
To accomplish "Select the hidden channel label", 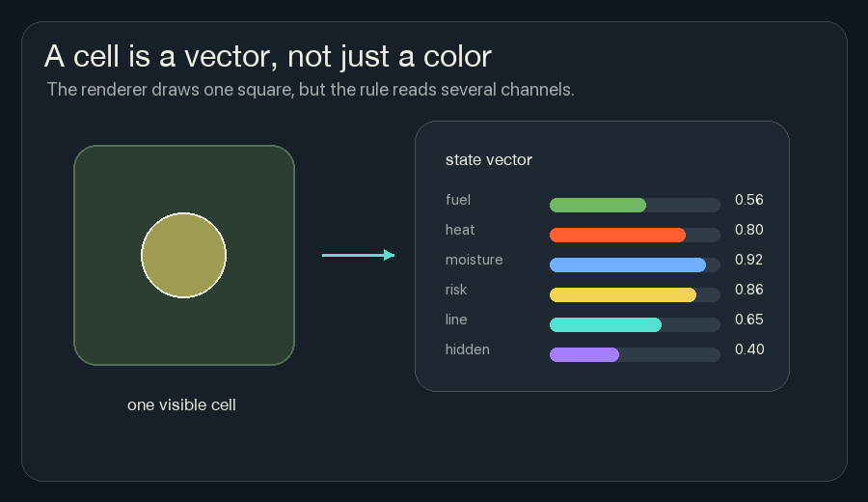I will click(x=467, y=349).
